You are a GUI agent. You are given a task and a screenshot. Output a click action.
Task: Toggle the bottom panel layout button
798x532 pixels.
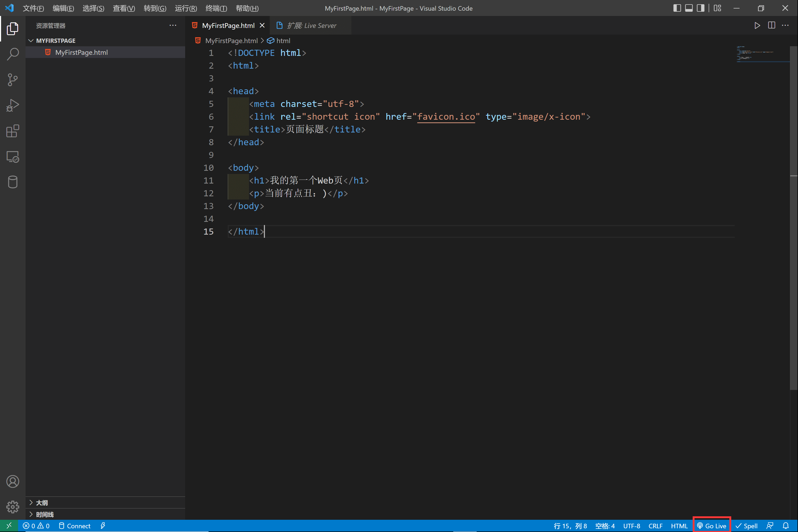pyautogui.click(x=689, y=8)
